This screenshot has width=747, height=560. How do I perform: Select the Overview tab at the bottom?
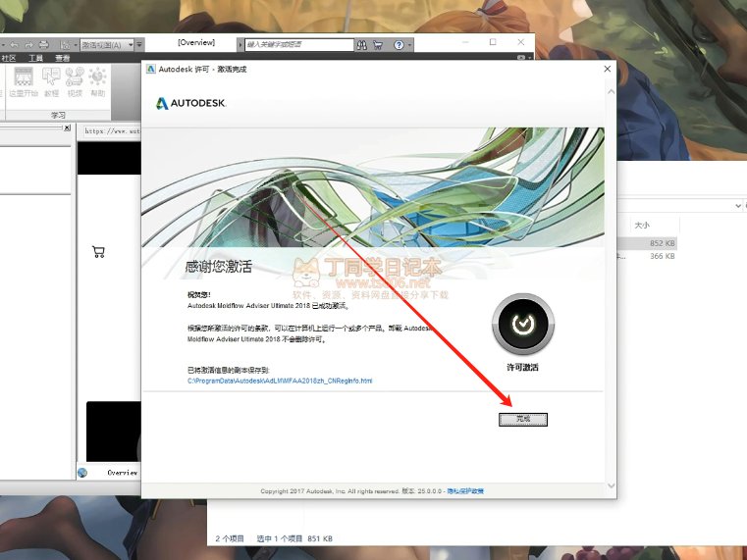(x=122, y=473)
